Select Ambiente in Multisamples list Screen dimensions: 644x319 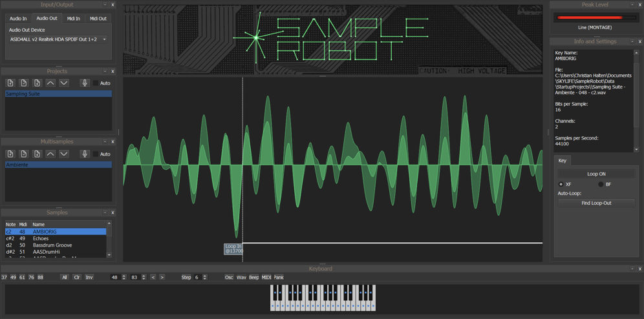click(x=58, y=165)
